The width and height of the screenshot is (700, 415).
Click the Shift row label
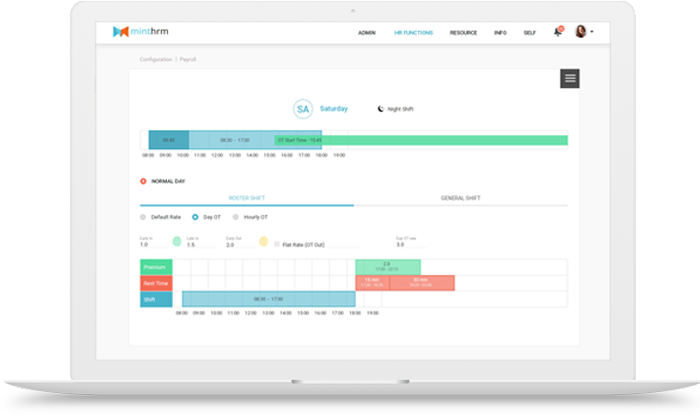[x=156, y=299]
